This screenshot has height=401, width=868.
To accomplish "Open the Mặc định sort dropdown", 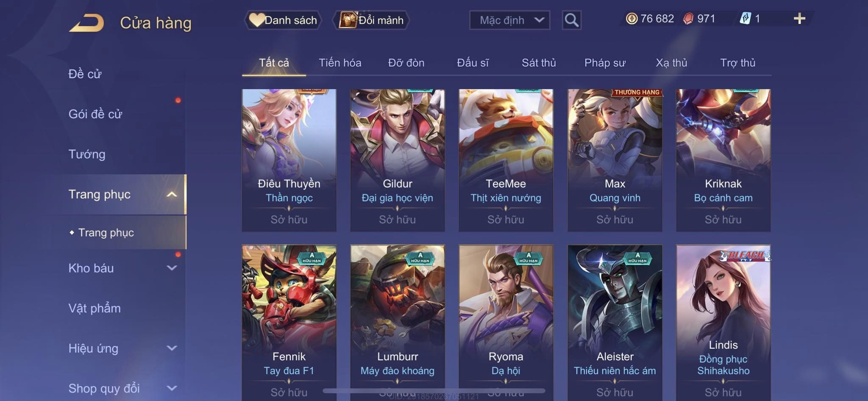I will click(x=510, y=20).
